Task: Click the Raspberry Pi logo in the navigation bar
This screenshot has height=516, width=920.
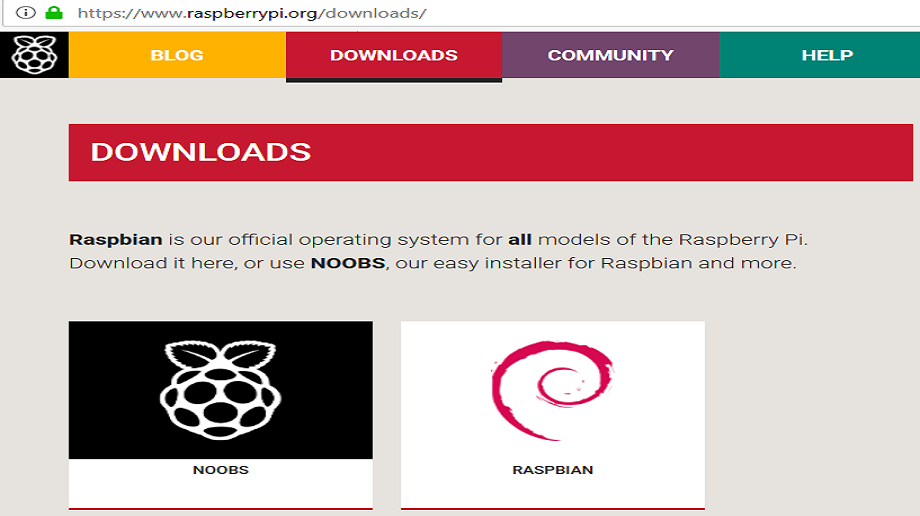Action: click(35, 55)
